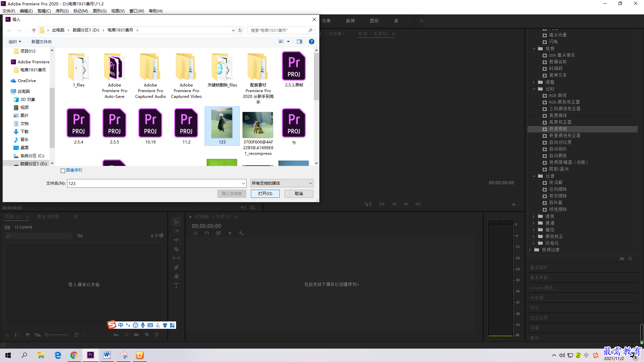Toggle the preview pane icon in Import dialog
Viewport: 644px width, 362px height.
(300, 42)
